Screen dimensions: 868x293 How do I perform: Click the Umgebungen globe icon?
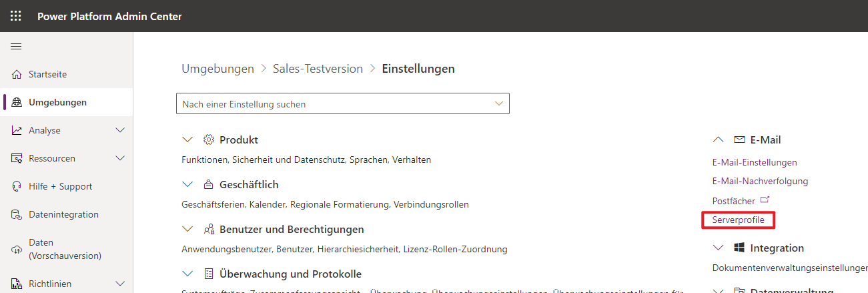pos(17,102)
